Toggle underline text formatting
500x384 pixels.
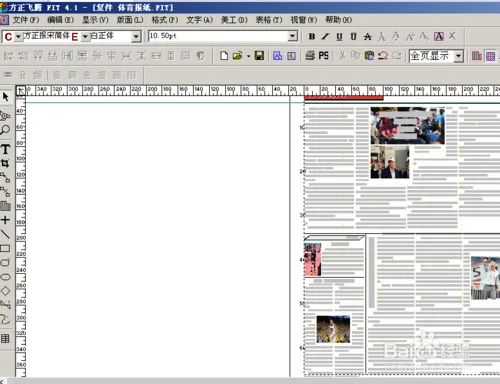339,37
